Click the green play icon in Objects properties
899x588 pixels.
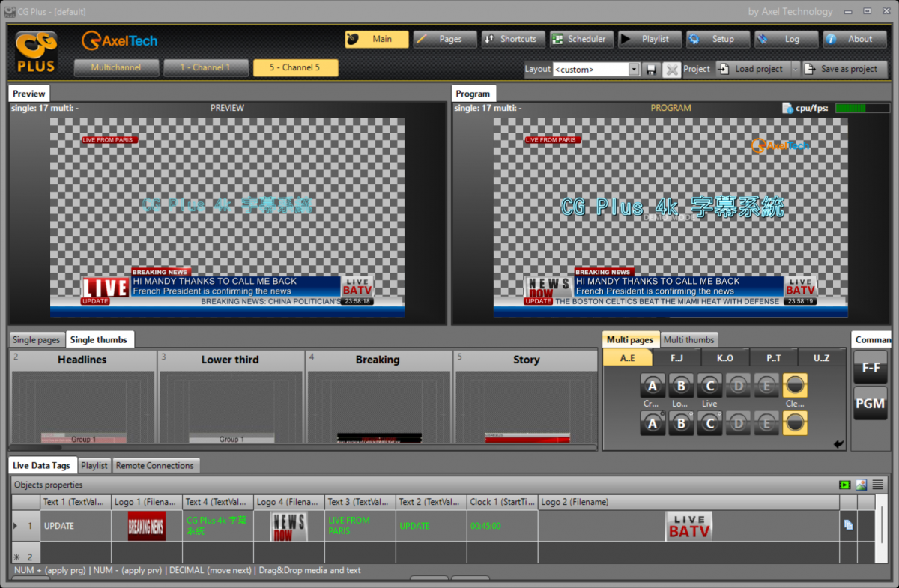tap(845, 485)
